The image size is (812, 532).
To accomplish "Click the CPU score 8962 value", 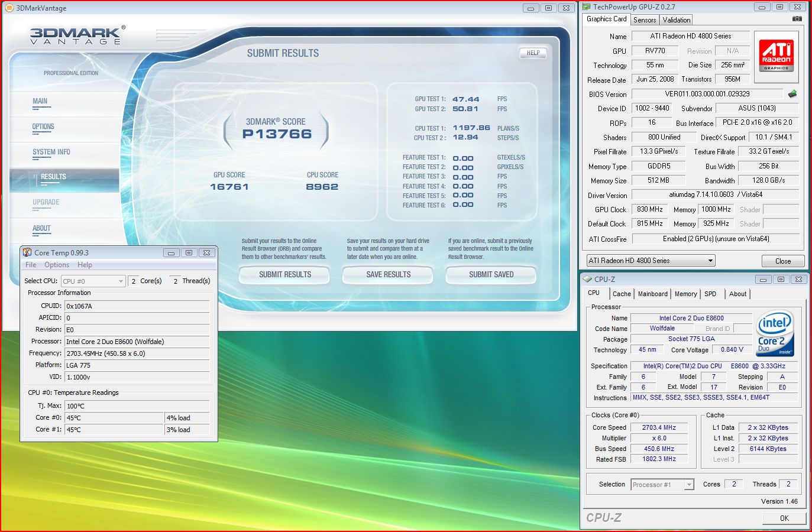I will coord(322,187).
